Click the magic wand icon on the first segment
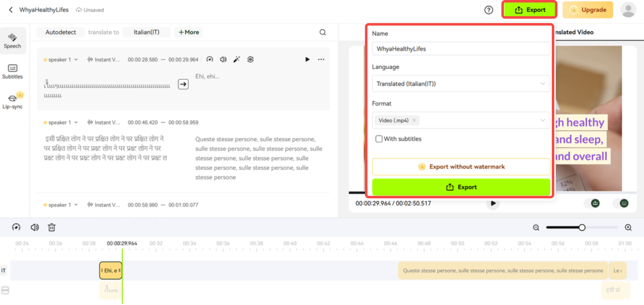The height and width of the screenshot is (305, 644). 237,59
